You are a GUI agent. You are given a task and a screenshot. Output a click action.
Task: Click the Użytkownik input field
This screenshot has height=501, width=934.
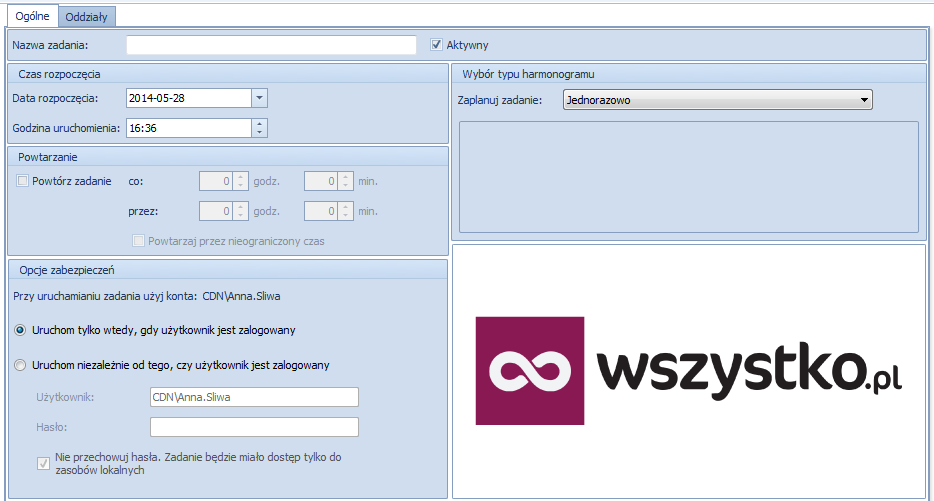[254, 397]
